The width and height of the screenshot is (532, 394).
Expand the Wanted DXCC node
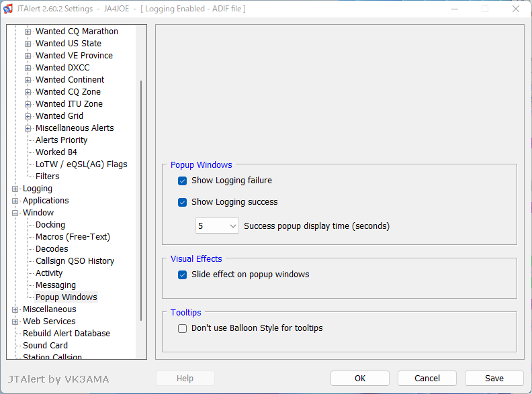28,68
